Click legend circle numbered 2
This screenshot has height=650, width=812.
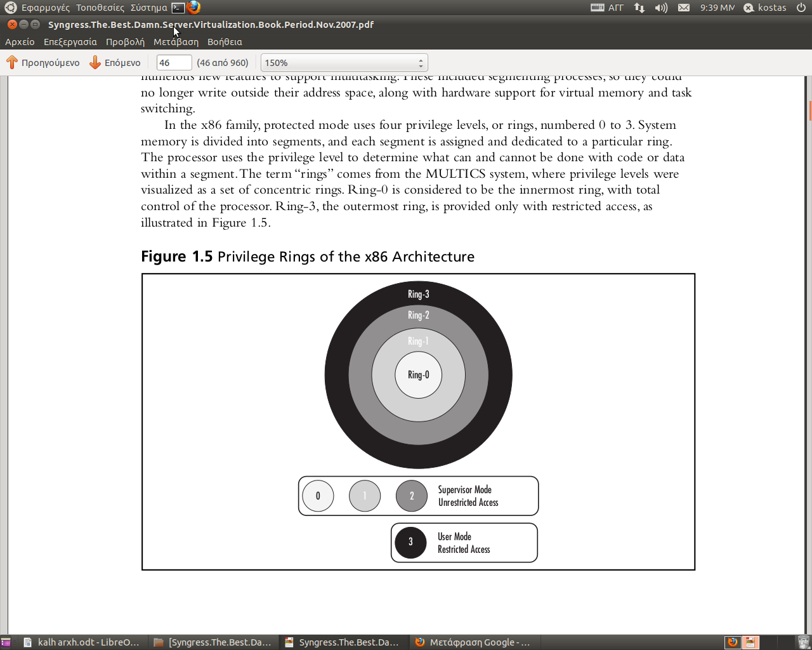412,496
